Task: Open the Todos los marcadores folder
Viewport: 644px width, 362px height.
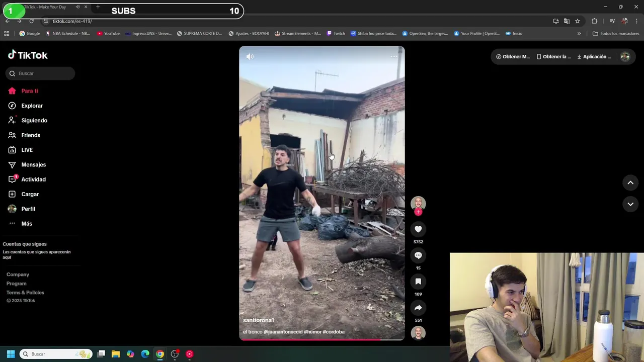Action: 616,34
